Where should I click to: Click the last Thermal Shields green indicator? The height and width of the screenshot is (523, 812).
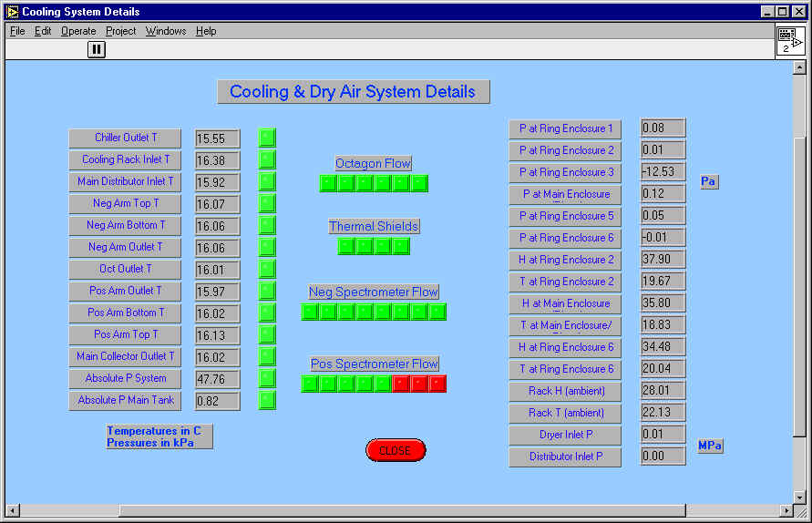click(401, 247)
